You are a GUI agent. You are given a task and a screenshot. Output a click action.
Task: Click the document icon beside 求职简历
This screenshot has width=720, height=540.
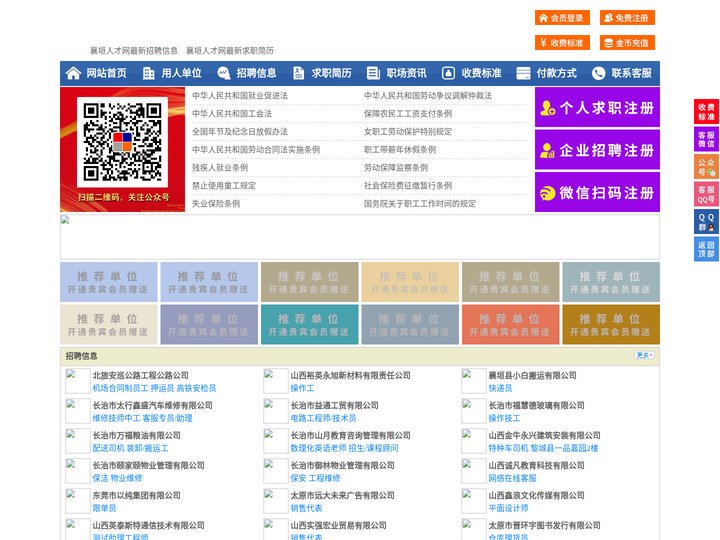pos(298,73)
